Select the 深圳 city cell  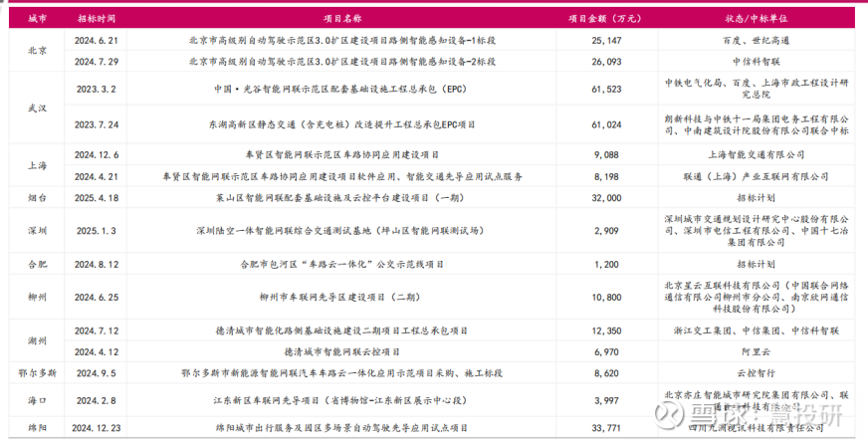click(x=37, y=230)
